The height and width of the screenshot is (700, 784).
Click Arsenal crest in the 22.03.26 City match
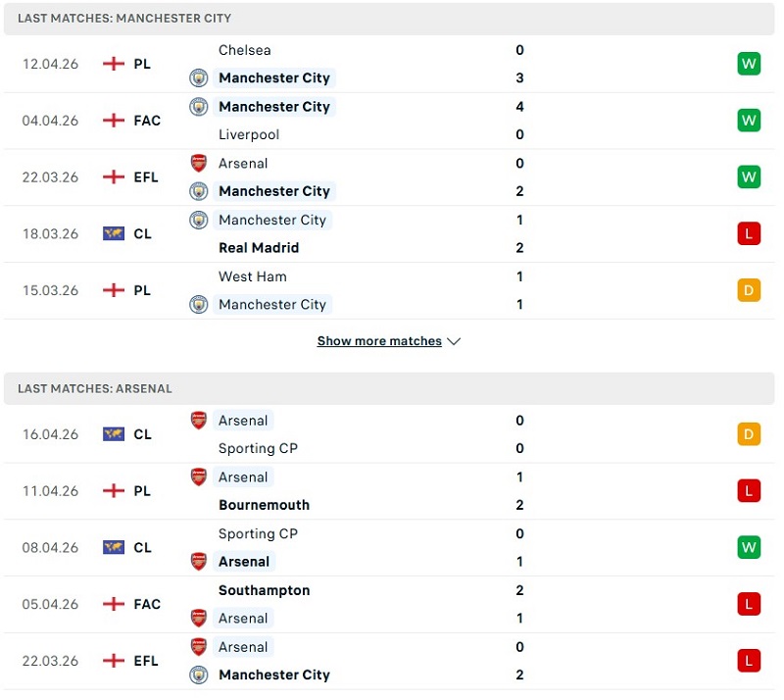point(199,163)
